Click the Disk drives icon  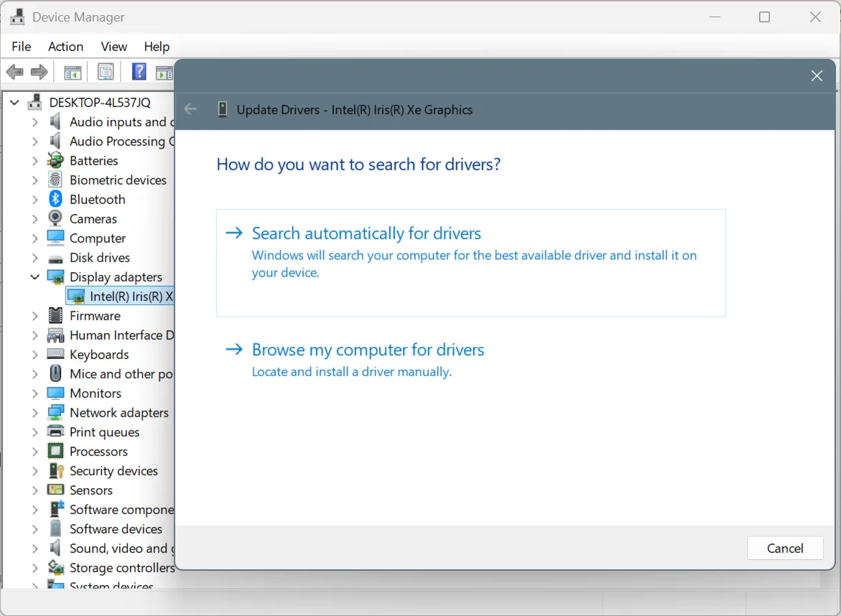click(x=55, y=259)
